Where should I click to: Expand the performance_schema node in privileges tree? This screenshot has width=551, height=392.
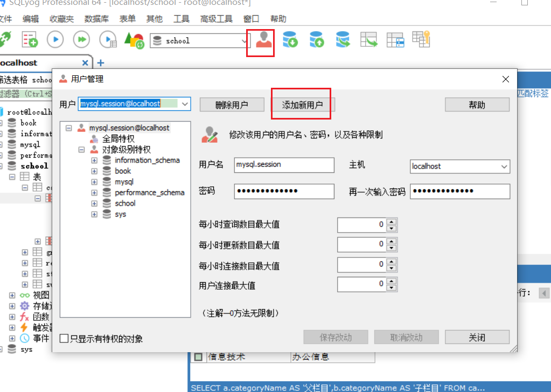point(94,193)
